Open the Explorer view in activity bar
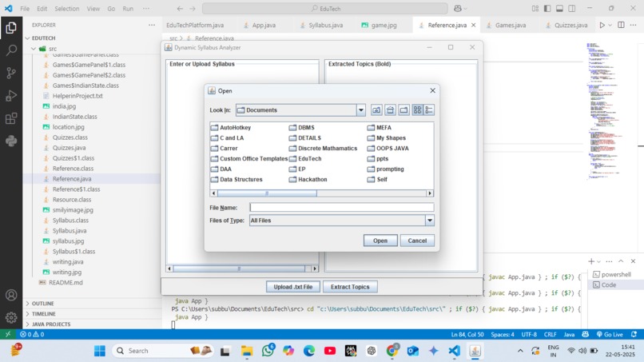This screenshot has height=362, width=644. tap(11, 28)
